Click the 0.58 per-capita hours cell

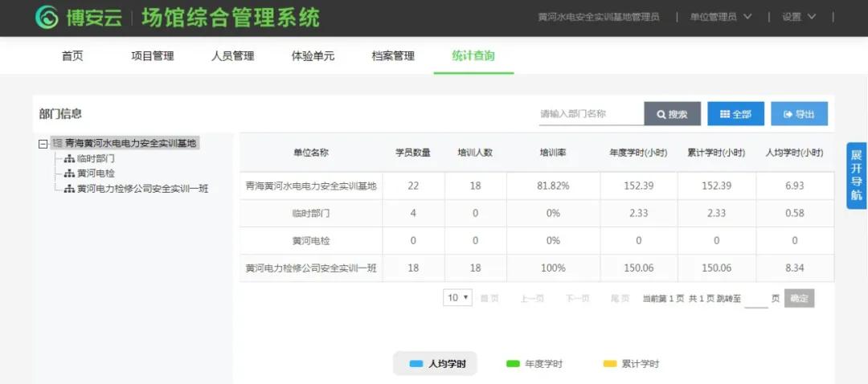point(794,213)
